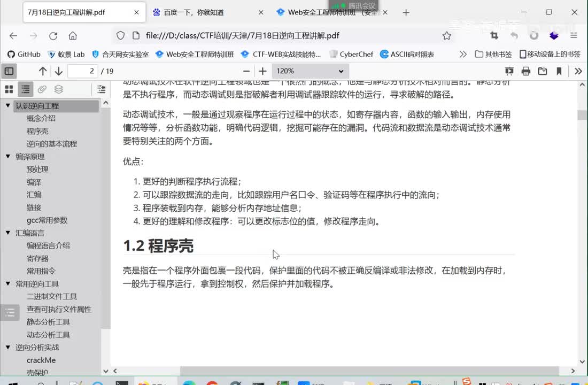Collapse the 认识逆向工程 outline section

point(8,106)
